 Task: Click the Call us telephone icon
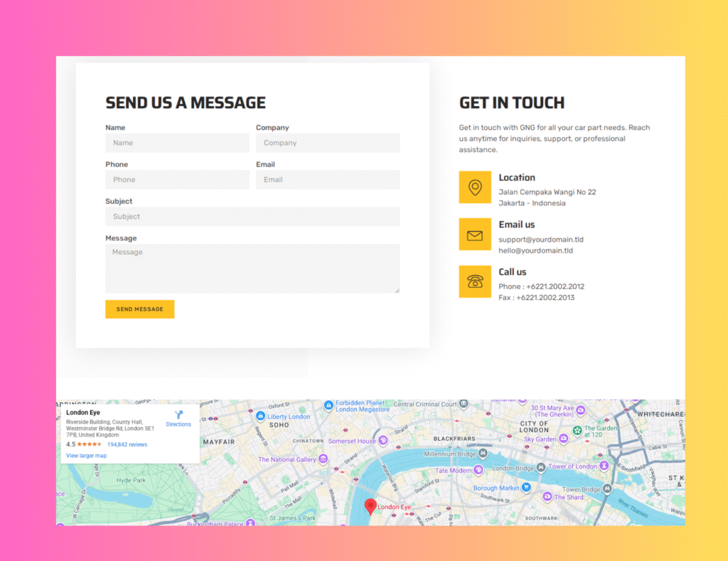[475, 282]
